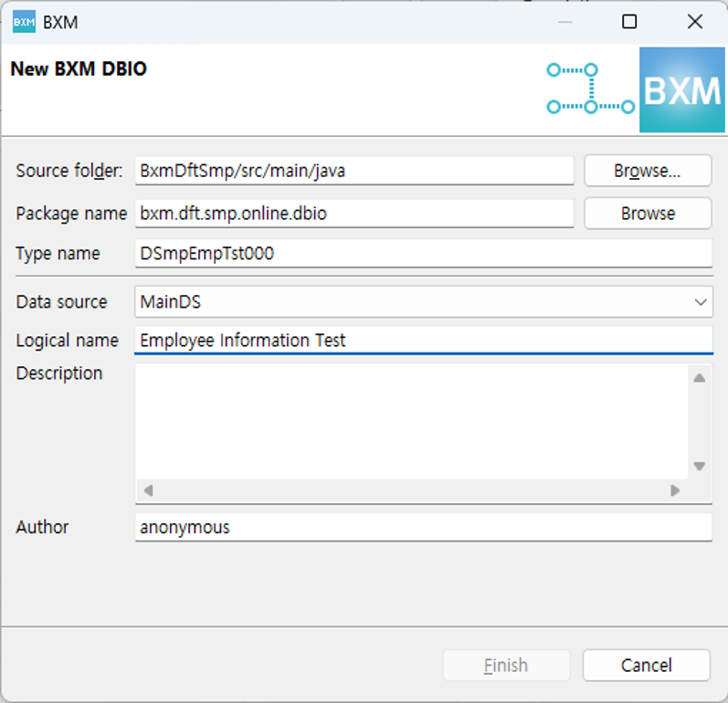Click the BXM logo banner image

pyautogui.click(x=682, y=89)
